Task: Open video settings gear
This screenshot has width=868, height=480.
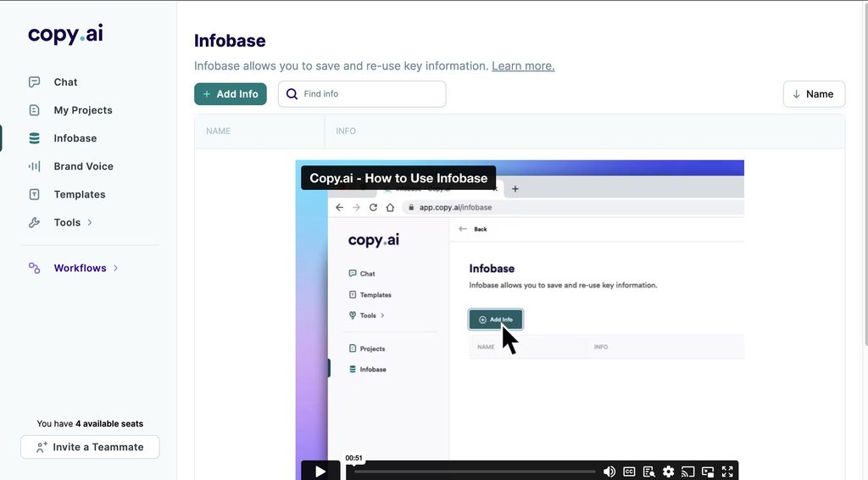Action: pyautogui.click(x=668, y=472)
